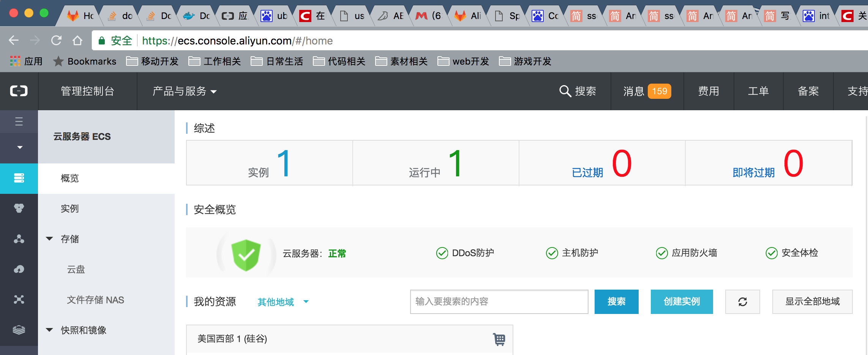Switch to the Gmail browser tab
Image resolution: width=868 pixels, height=355 pixels.
[x=429, y=16]
